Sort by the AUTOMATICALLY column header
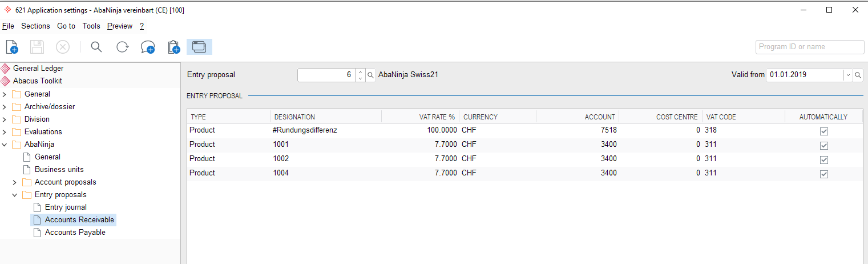This screenshot has height=264, width=868. [x=823, y=117]
